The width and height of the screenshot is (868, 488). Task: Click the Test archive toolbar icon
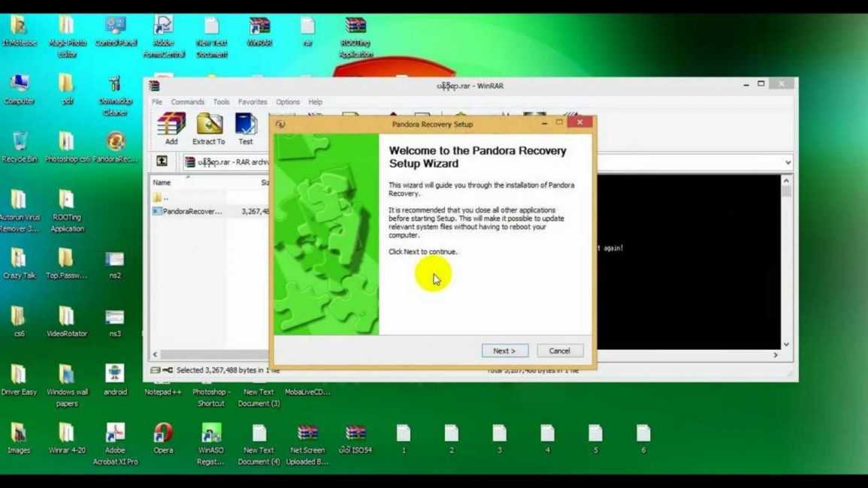tap(246, 128)
